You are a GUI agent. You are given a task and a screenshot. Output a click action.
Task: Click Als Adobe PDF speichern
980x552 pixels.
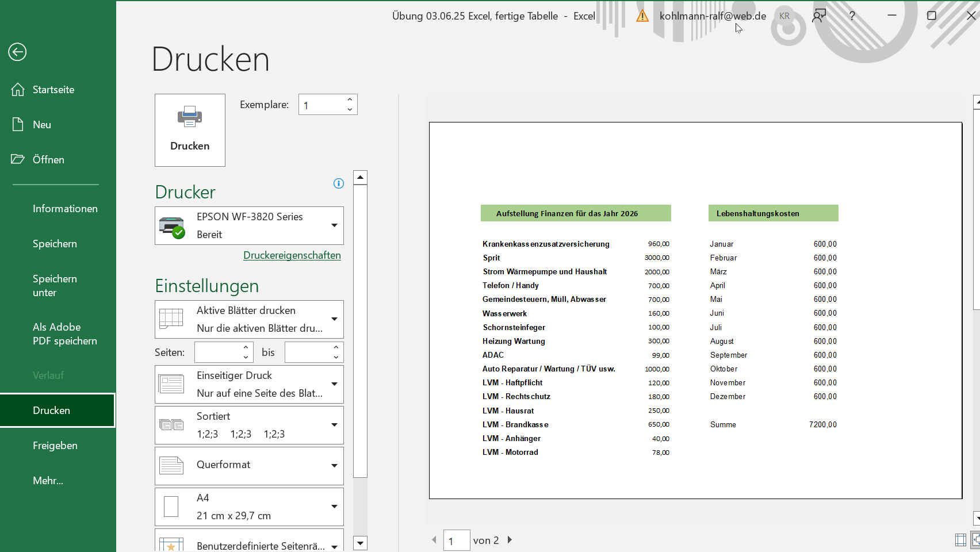[x=64, y=334]
